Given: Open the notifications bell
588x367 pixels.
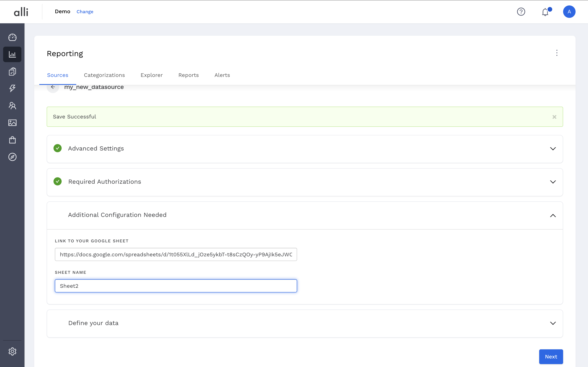Looking at the screenshot, I should point(545,12).
